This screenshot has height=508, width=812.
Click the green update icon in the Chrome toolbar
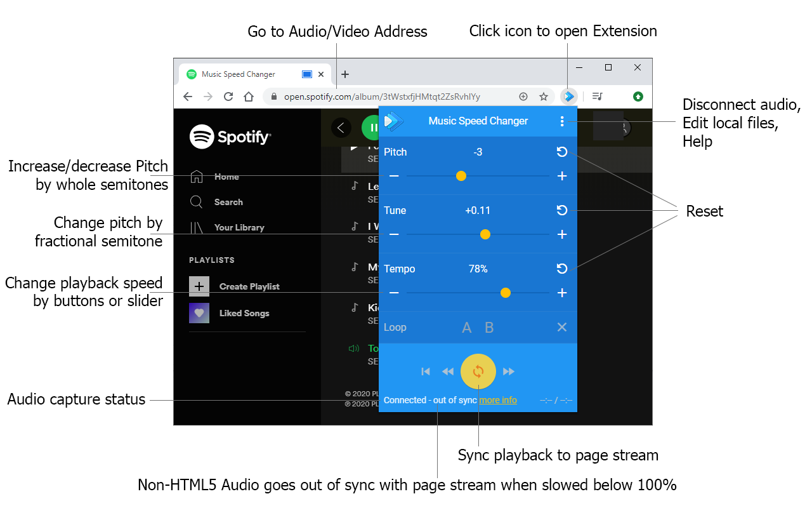(638, 97)
